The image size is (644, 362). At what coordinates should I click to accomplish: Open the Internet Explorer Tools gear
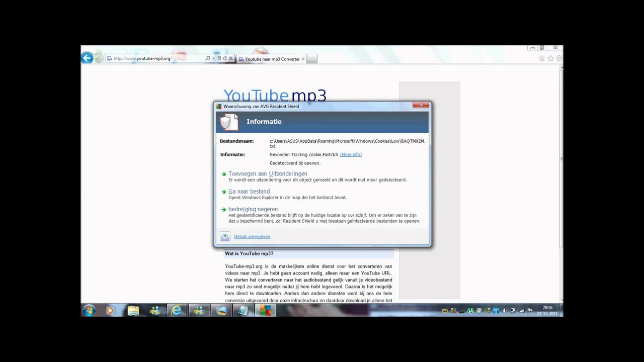click(x=559, y=58)
